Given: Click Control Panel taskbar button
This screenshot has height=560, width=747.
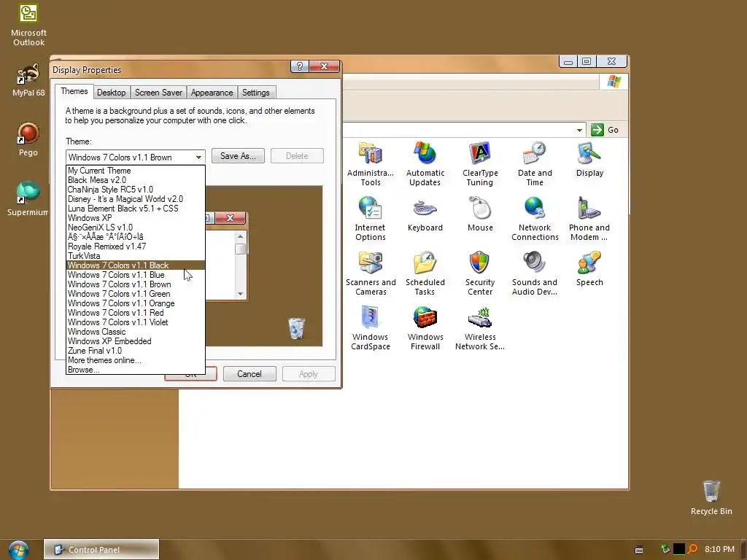Looking at the screenshot, I should pyautogui.click(x=101, y=550).
